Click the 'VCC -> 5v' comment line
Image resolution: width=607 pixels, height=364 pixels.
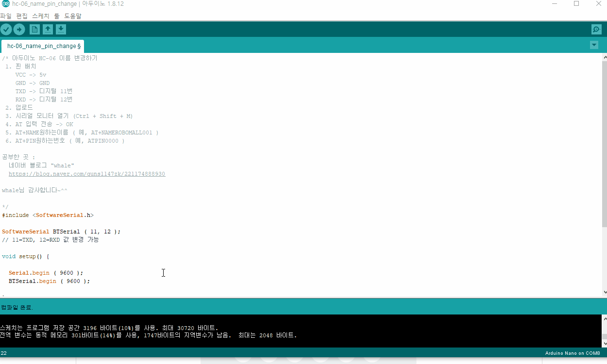coord(31,75)
